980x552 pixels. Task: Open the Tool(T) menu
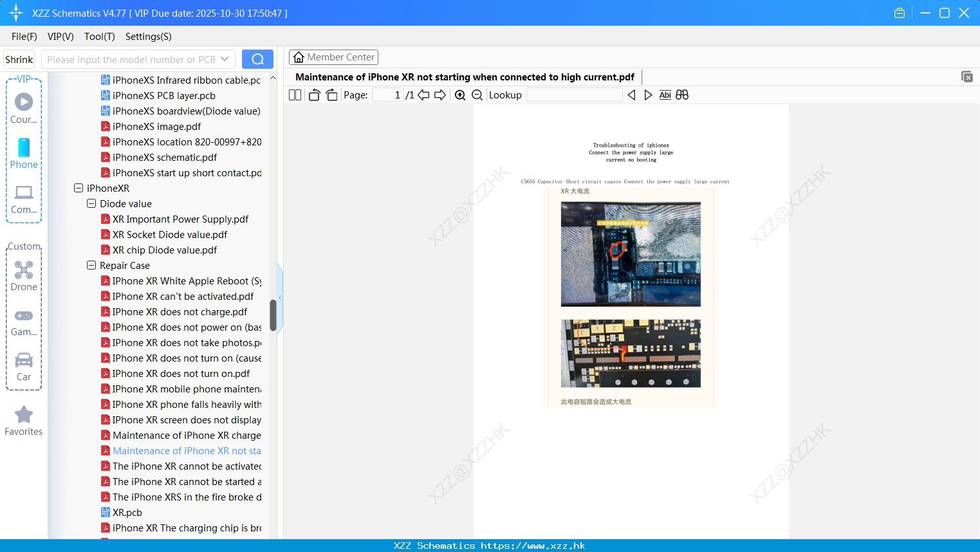coord(100,37)
